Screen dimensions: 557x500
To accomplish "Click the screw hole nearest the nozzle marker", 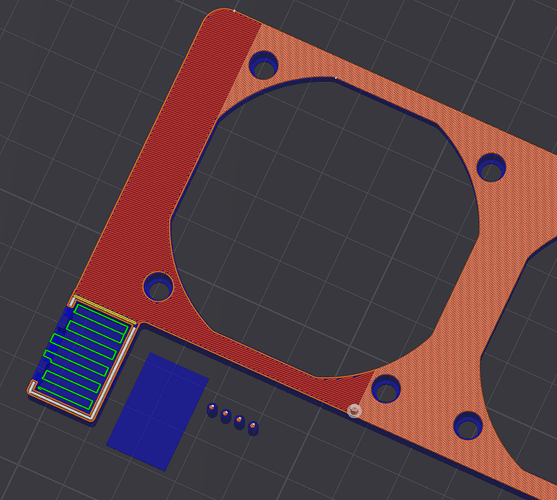I will click(x=386, y=389).
